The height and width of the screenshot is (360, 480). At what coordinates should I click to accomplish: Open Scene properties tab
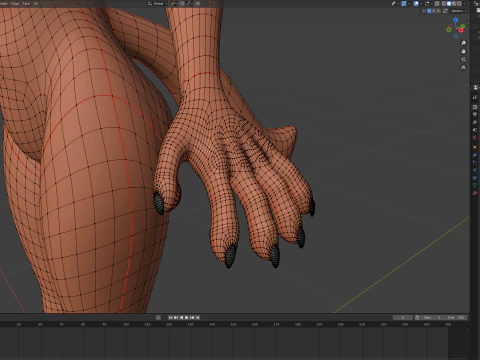click(x=475, y=130)
